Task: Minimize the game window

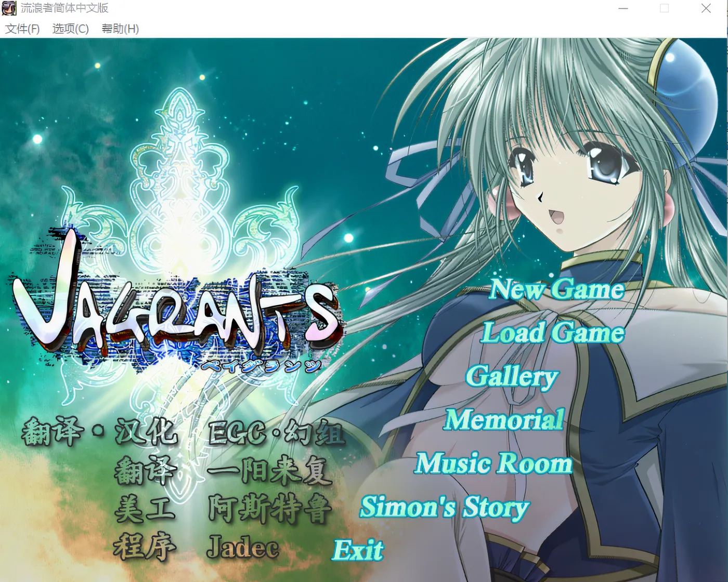Action: [x=623, y=8]
